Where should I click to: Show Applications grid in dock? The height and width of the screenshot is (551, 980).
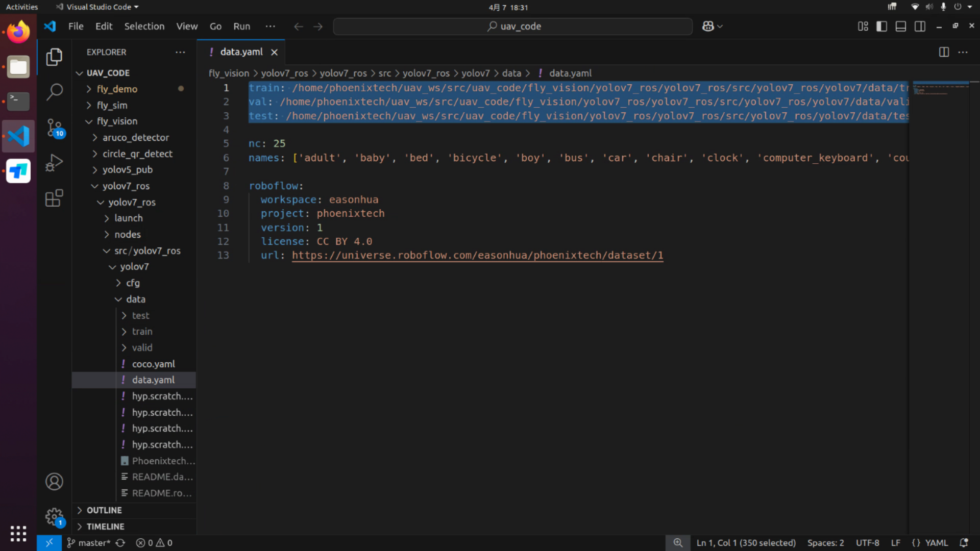18,534
